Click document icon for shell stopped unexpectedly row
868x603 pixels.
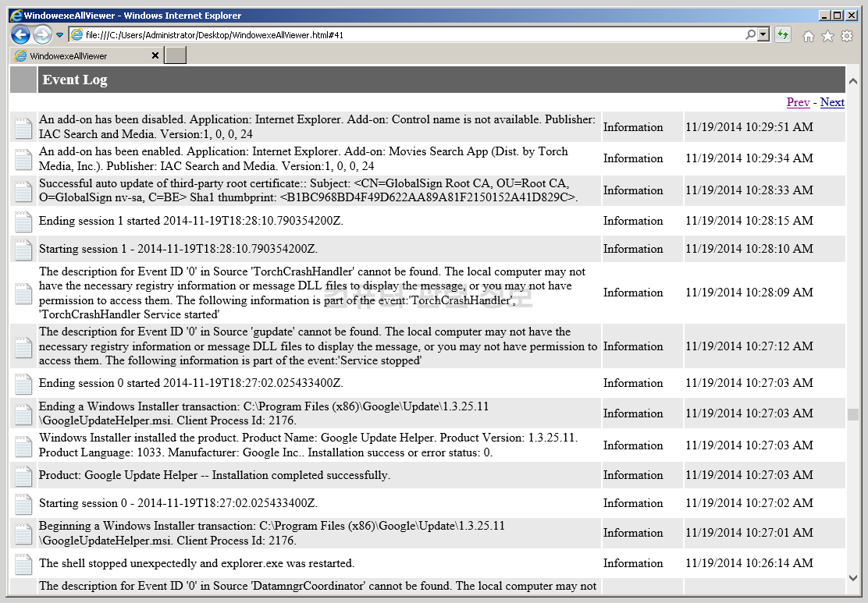(23, 564)
